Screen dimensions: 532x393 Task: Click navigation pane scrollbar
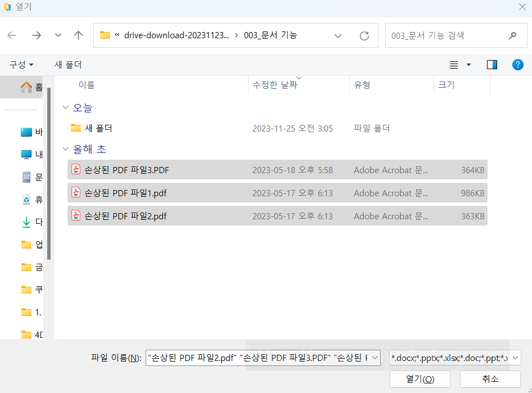coord(49,173)
